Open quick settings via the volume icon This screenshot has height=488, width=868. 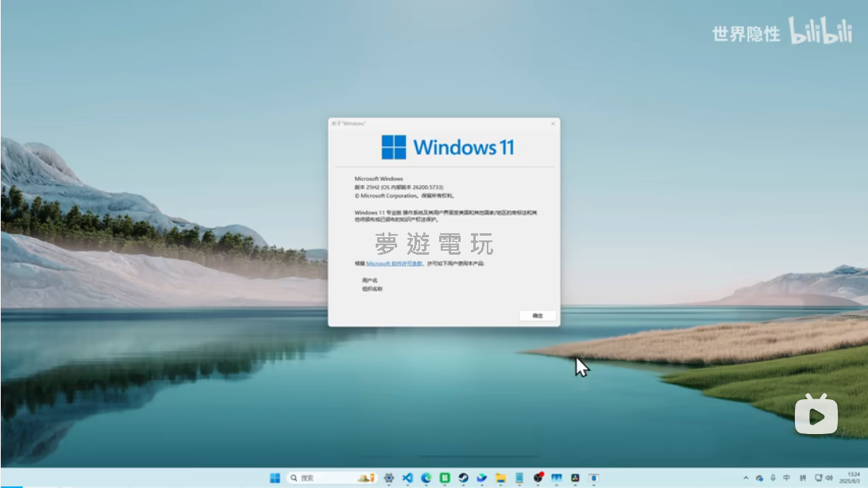tap(829, 478)
